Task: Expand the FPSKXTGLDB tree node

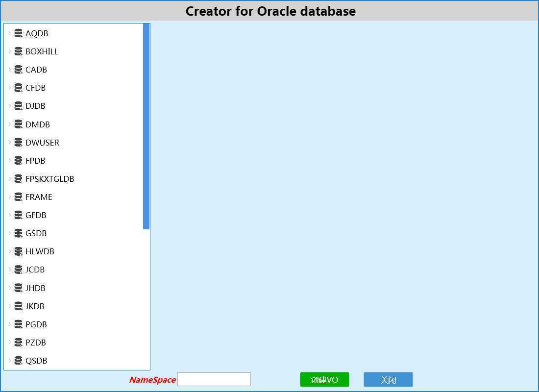Action: pos(10,179)
